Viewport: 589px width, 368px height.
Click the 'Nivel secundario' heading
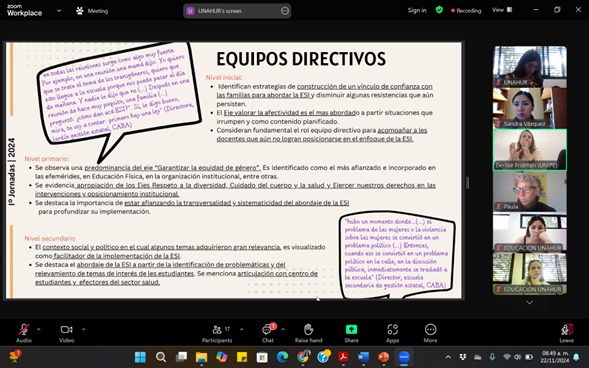coord(50,238)
